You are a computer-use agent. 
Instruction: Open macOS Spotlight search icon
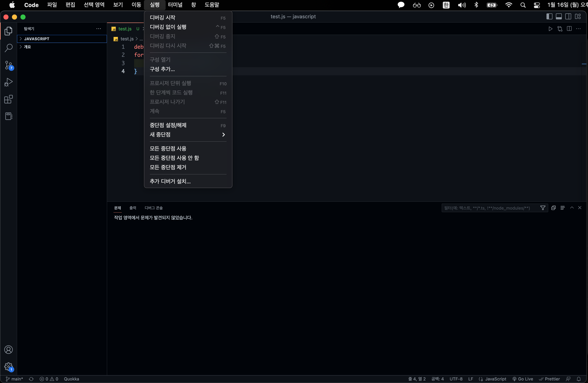click(x=523, y=5)
